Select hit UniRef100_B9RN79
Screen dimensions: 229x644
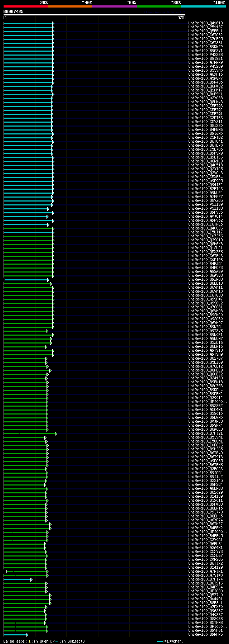[205, 47]
